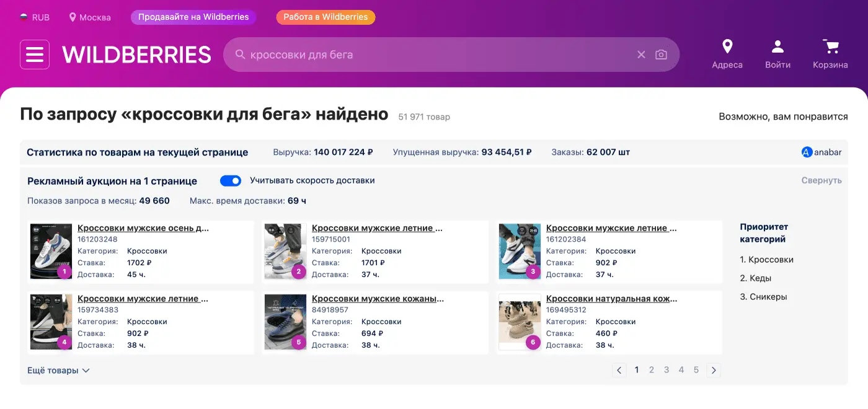This screenshot has width=868, height=409.
Task: Go to previous page arrow
Action: [619, 371]
